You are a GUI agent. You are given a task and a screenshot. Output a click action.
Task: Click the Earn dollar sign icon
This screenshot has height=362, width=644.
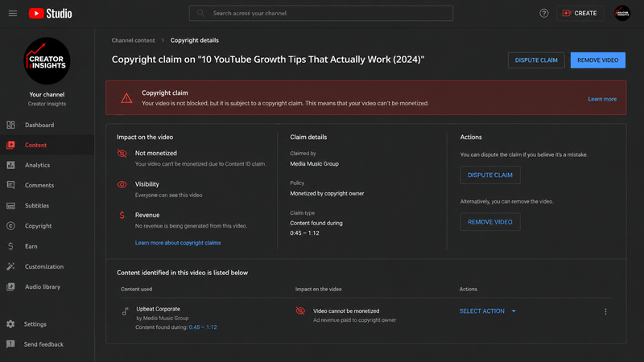(x=10, y=246)
